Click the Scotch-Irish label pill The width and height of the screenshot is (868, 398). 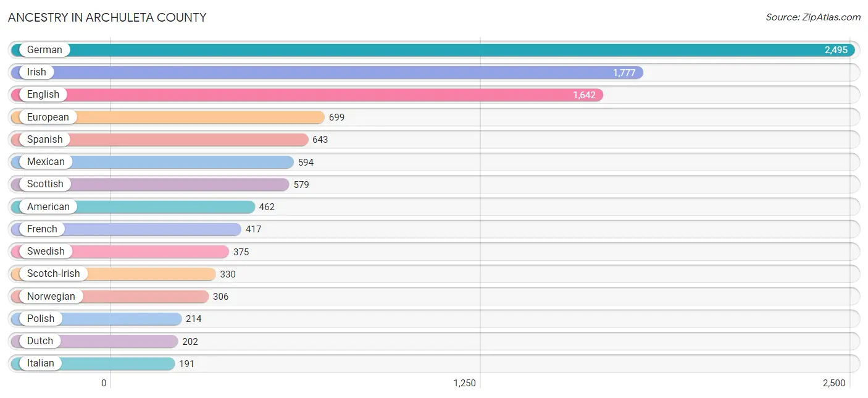[53, 274]
